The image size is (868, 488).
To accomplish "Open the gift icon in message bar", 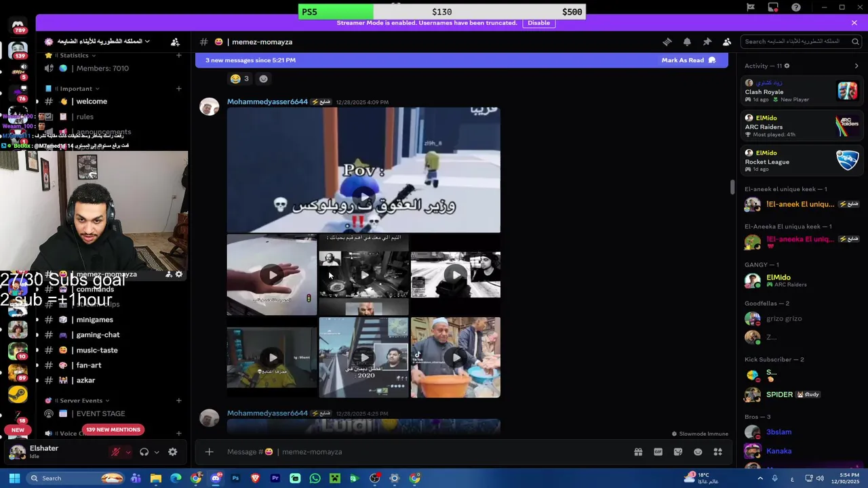I will [x=638, y=452].
